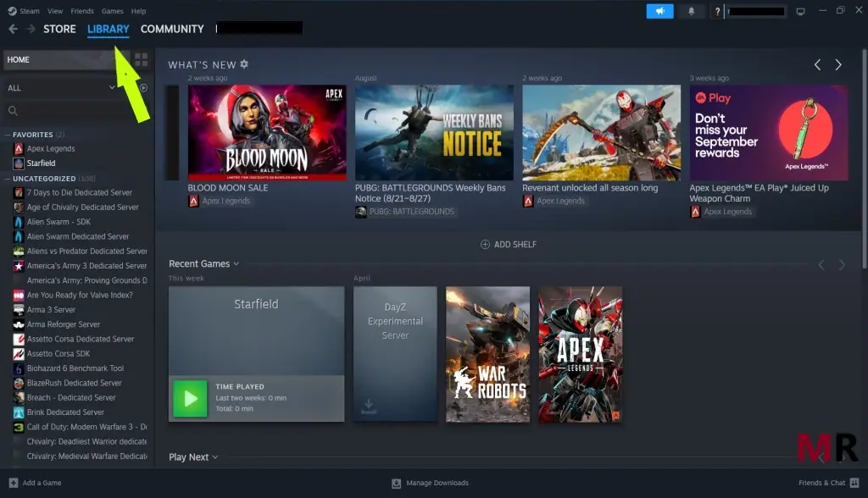Screen dimensions: 868x498
Task: Show previous What's New items
Action: pyautogui.click(x=817, y=64)
